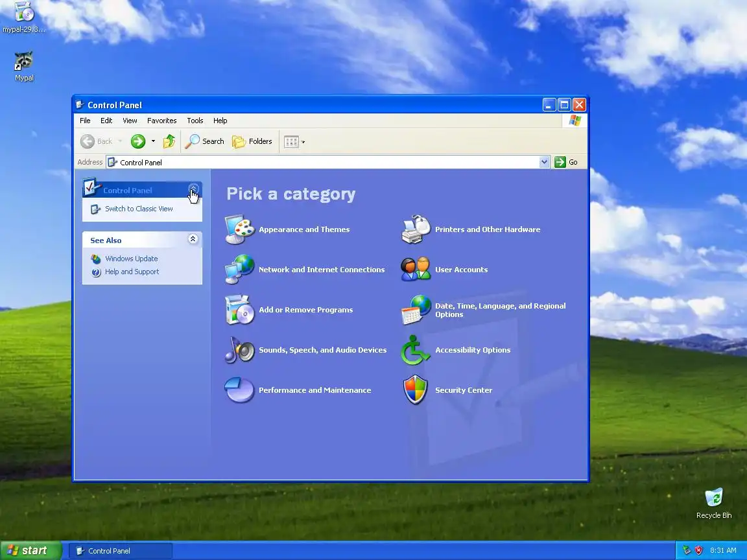Click Date, Time, Language, and Regional Options text
The height and width of the screenshot is (560, 747).
click(x=500, y=310)
